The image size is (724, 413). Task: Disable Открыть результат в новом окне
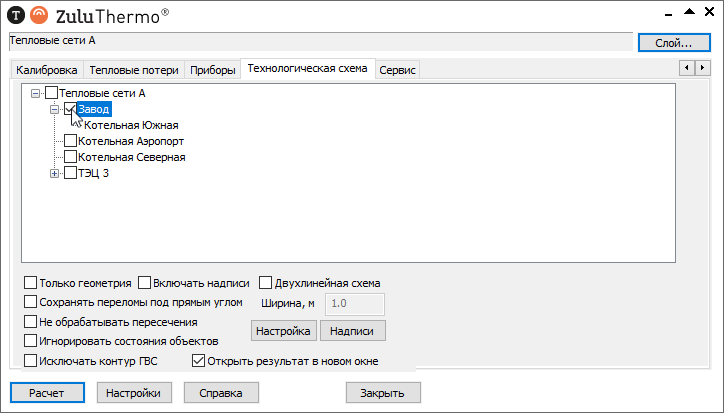[198, 360]
